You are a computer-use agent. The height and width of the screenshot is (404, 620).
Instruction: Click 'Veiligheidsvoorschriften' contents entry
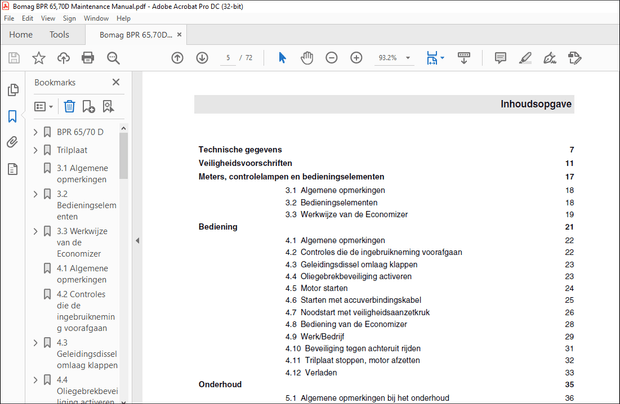(245, 163)
